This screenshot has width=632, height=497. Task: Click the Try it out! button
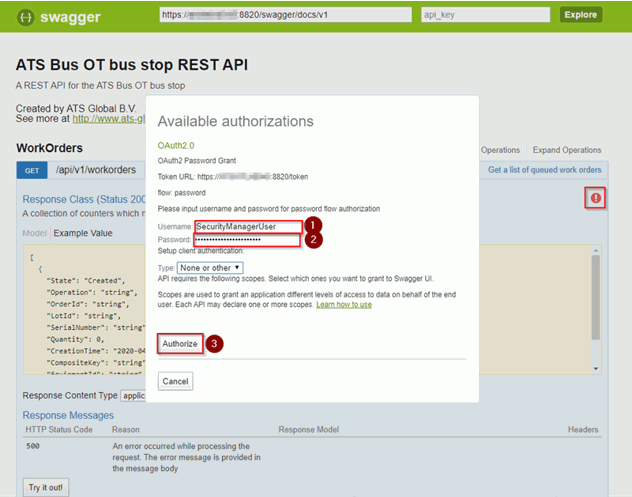[46, 487]
